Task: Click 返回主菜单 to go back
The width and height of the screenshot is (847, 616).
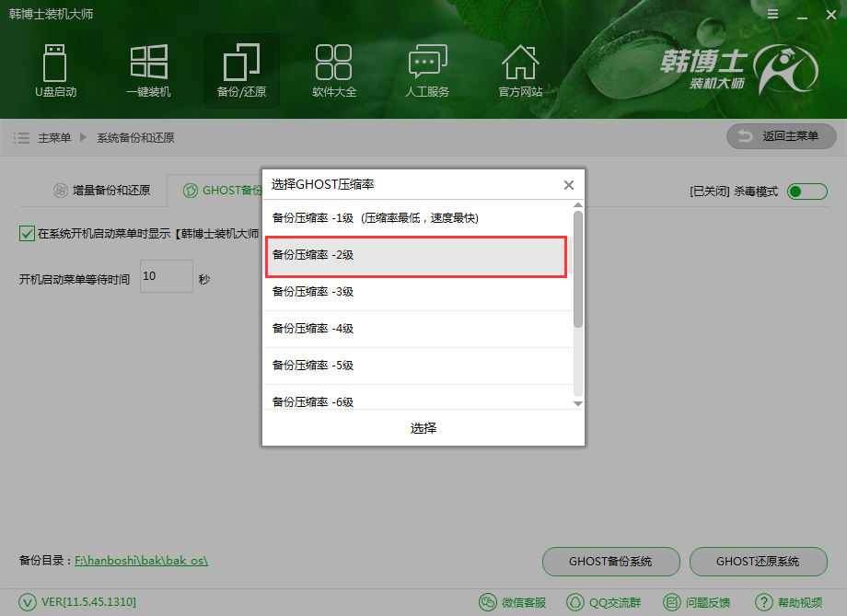Action: 781,136
